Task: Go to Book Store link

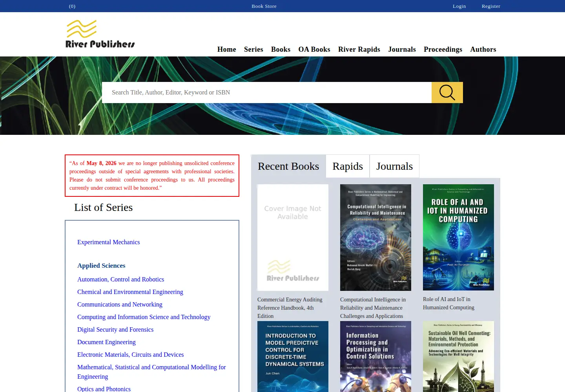Action: click(x=264, y=6)
